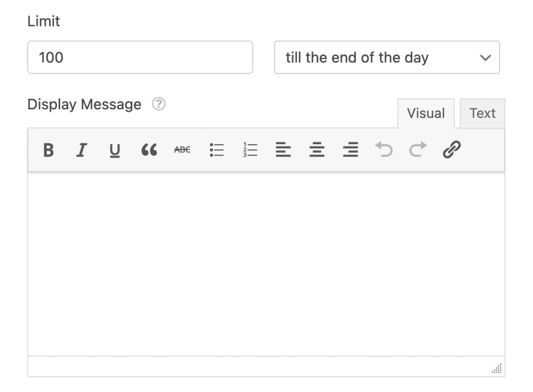Apply underline formatting
Image resolution: width=533 pixels, height=392 pixels.
click(x=115, y=150)
